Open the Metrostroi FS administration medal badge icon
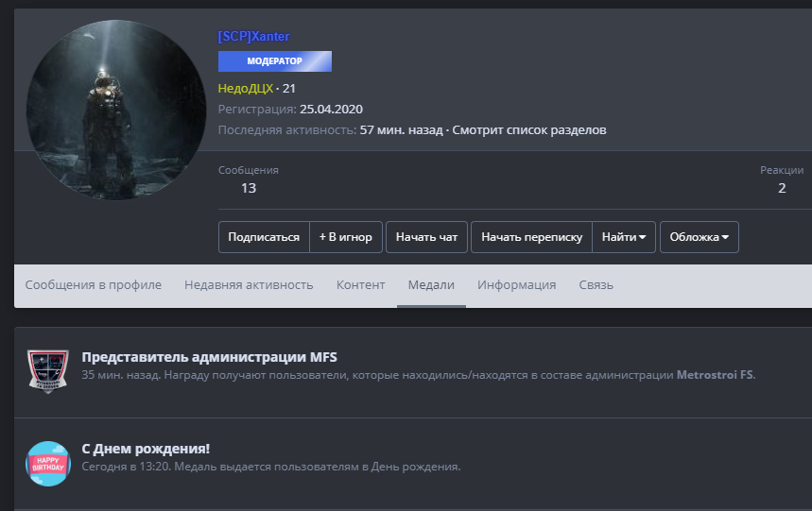Viewport: 812px width, 511px height. tap(47, 371)
